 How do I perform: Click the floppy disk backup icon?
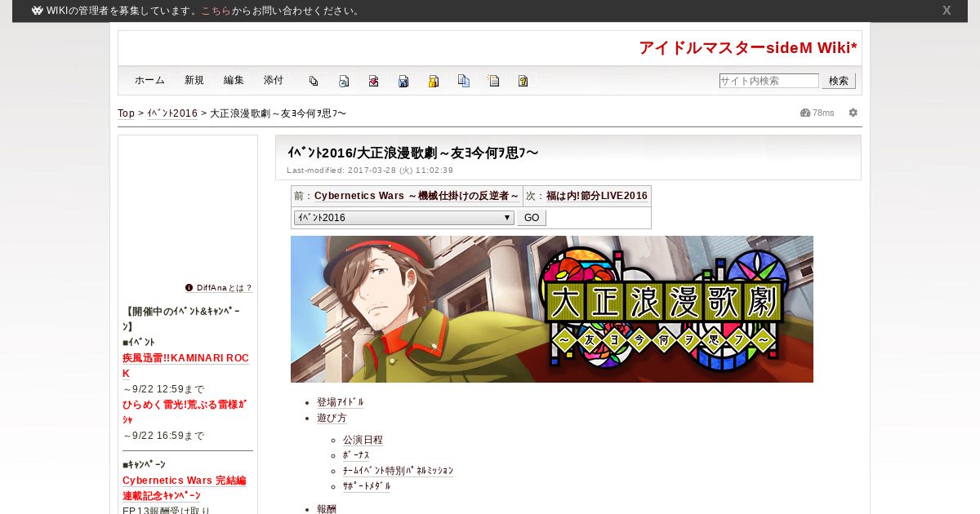click(x=403, y=81)
